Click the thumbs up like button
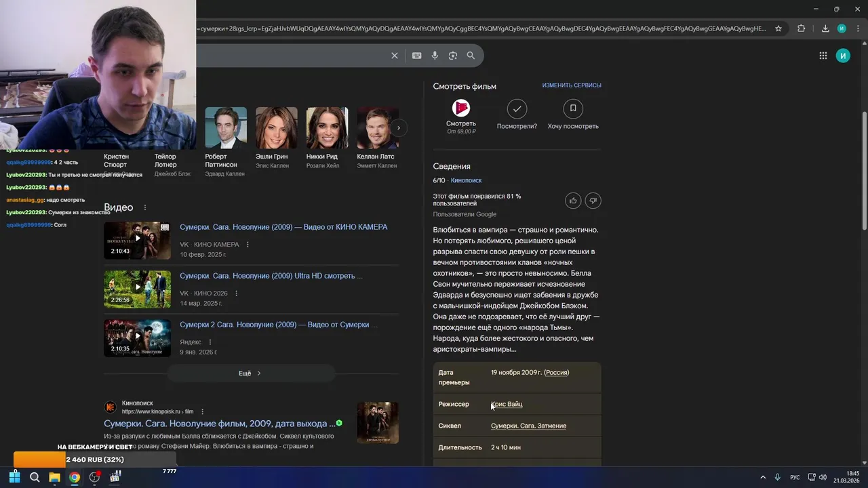Image resolution: width=868 pixels, height=488 pixels. [574, 201]
